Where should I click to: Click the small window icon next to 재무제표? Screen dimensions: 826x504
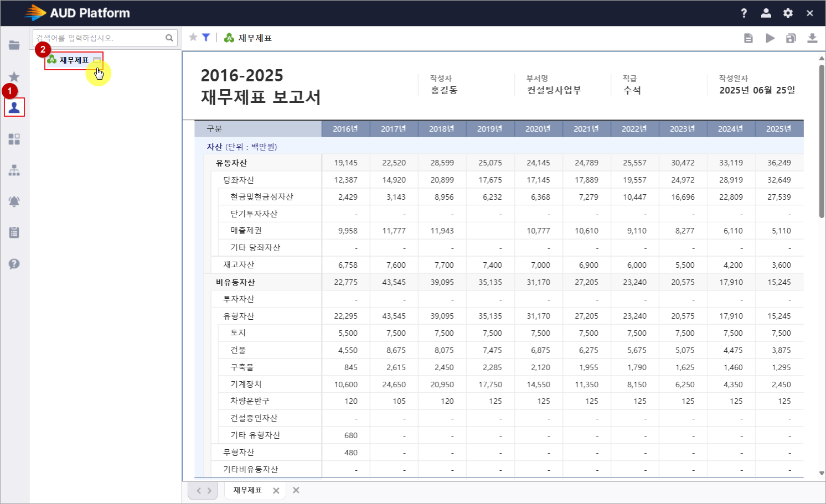tap(97, 60)
